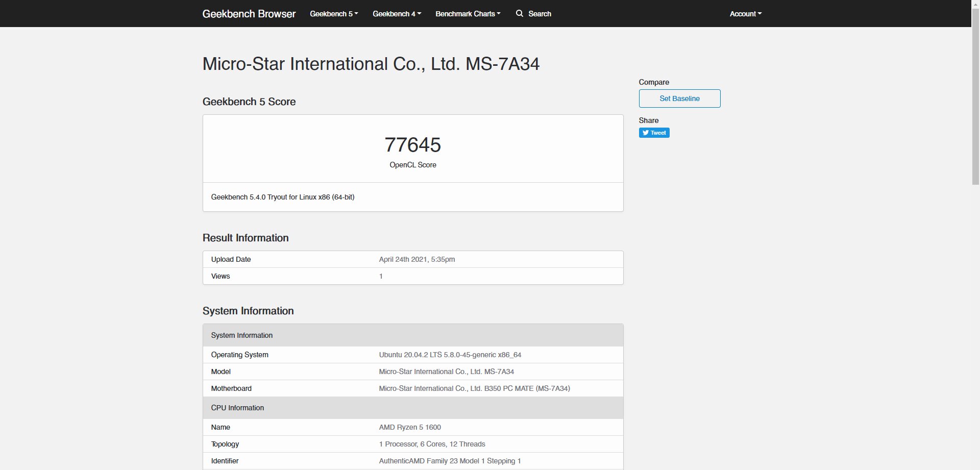Click the Operating System Ubuntu value
980x470 pixels.
(450, 355)
